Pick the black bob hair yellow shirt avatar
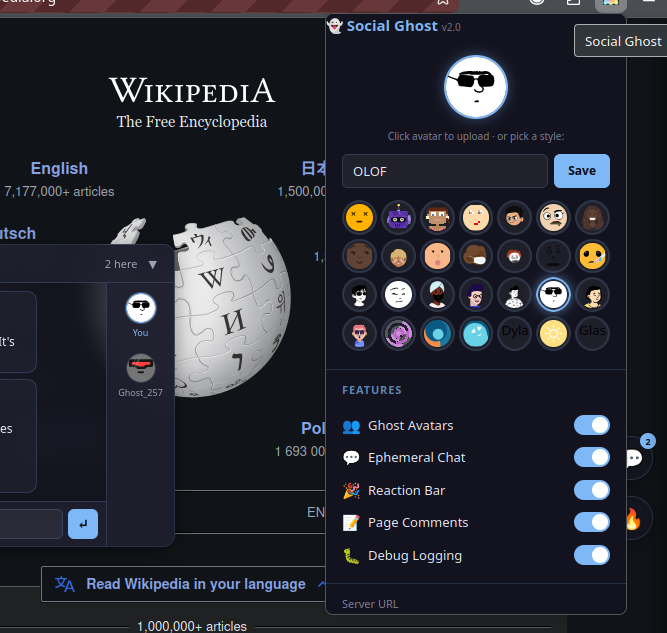 [x=592, y=294]
